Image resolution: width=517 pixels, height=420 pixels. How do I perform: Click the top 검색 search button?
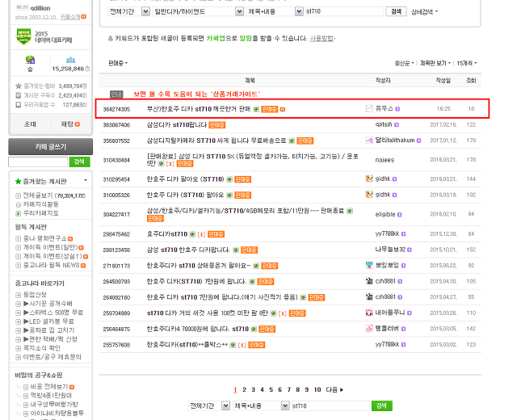pos(397,11)
